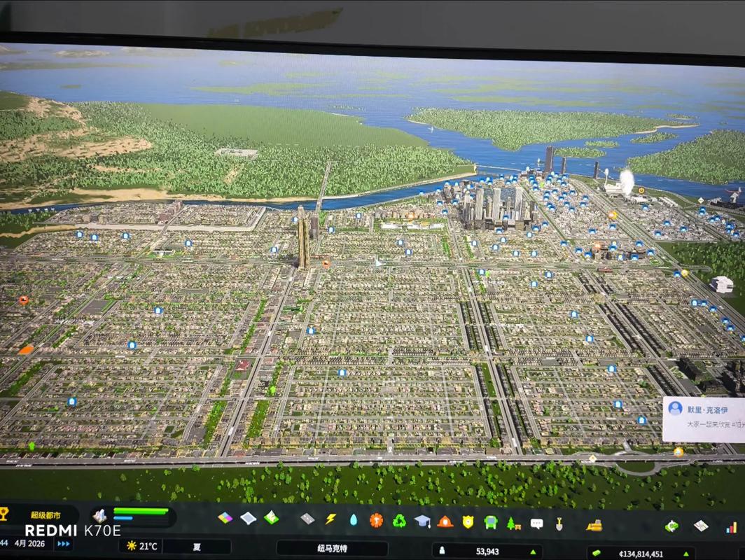The width and height of the screenshot is (745, 560).
Task: Select the Bulldozer tool
Action: [x=594, y=524]
